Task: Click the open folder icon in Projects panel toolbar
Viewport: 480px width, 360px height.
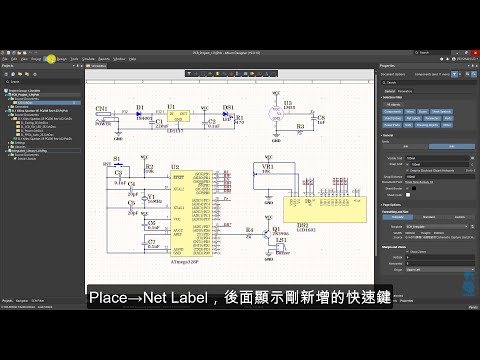Action: pyautogui.click(x=20, y=74)
